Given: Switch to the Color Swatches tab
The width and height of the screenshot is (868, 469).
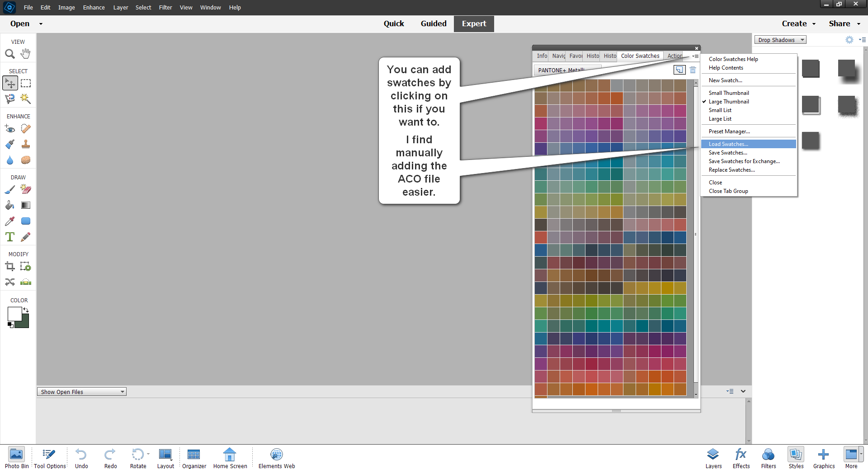Looking at the screenshot, I should 640,56.
